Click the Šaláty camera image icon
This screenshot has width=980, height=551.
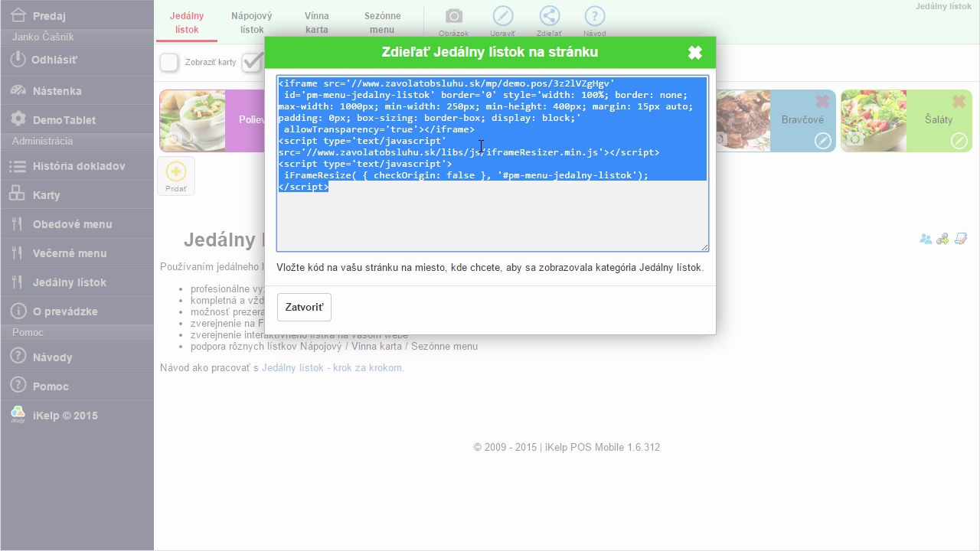pos(855,139)
